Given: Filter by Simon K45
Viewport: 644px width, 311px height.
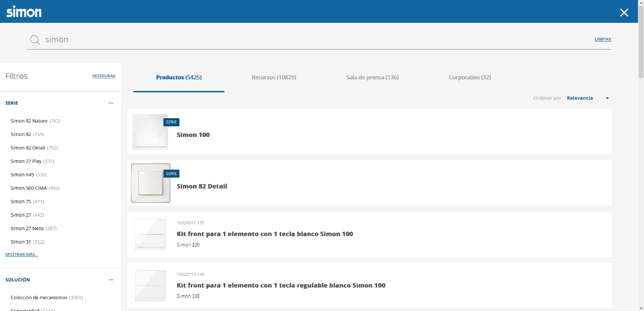Looking at the screenshot, I should tap(29, 175).
